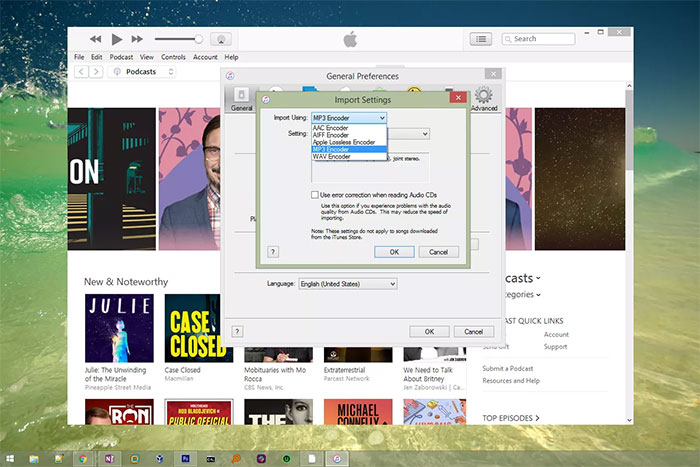
Task: Open the AirPlay output menu
Action: 222,39
